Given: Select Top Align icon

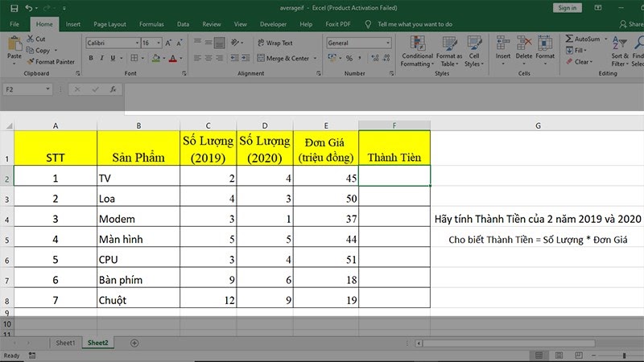Looking at the screenshot, I should click(x=197, y=43).
